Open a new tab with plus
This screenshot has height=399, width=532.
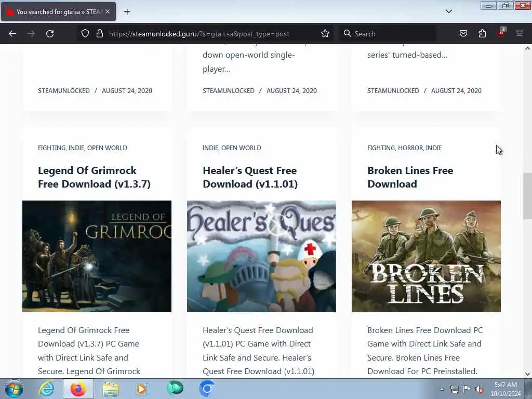(127, 12)
